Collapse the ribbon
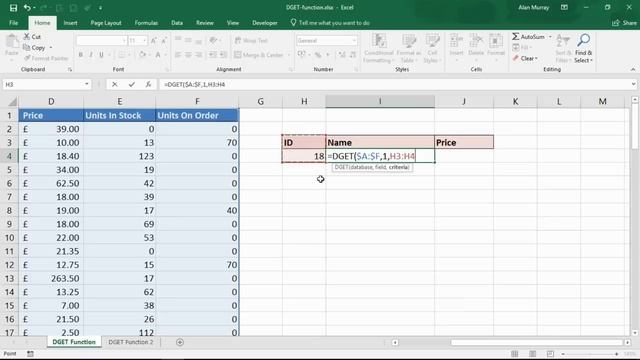Image resolution: width=640 pixels, height=360 pixels. [x=633, y=69]
